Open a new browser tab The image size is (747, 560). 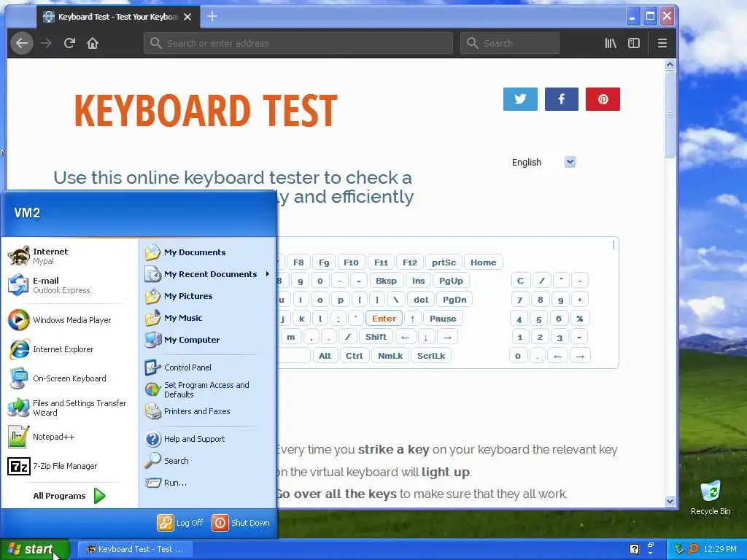click(212, 16)
